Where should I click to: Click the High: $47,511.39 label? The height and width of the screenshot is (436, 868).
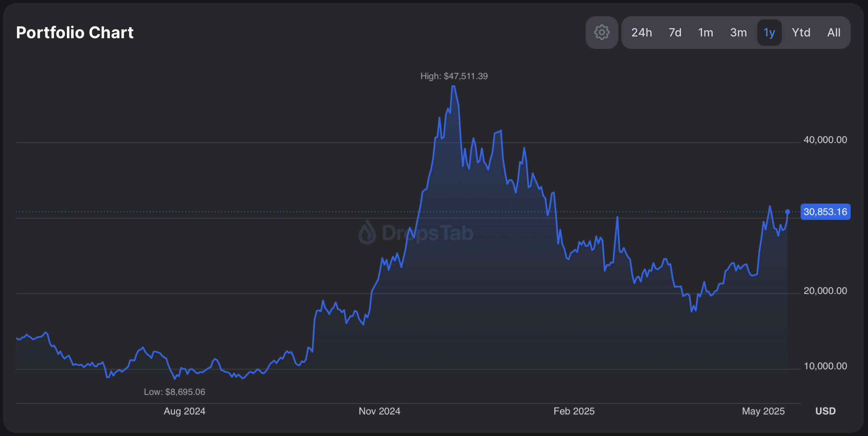(x=454, y=76)
